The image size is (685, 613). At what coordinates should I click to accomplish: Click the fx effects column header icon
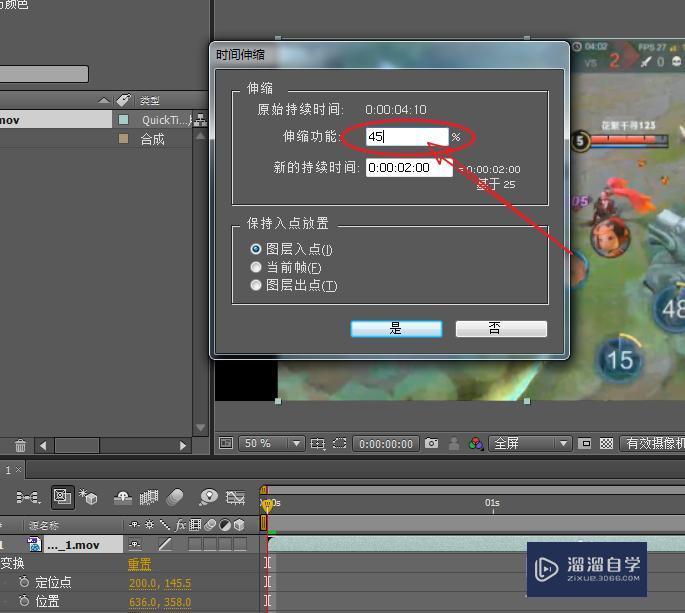point(180,525)
